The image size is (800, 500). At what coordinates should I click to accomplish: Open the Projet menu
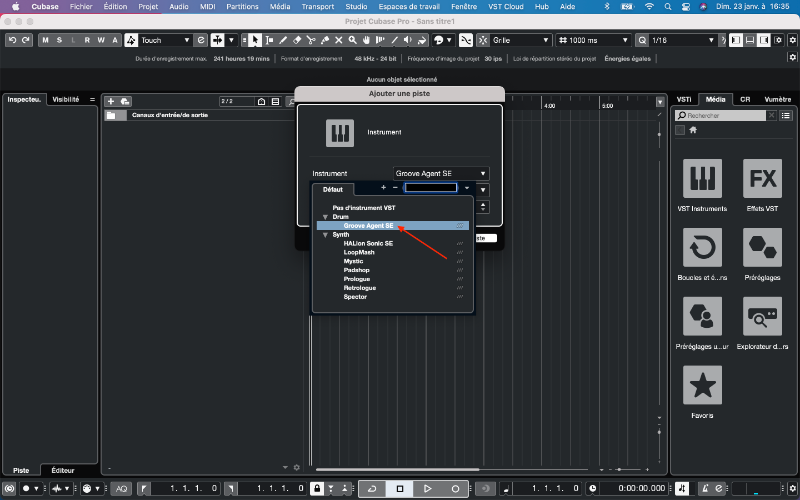point(148,7)
